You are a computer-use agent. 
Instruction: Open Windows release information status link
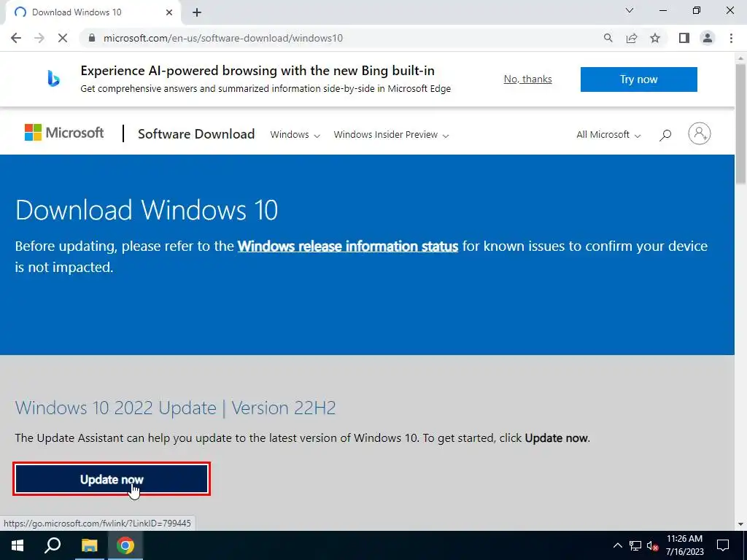(x=348, y=246)
